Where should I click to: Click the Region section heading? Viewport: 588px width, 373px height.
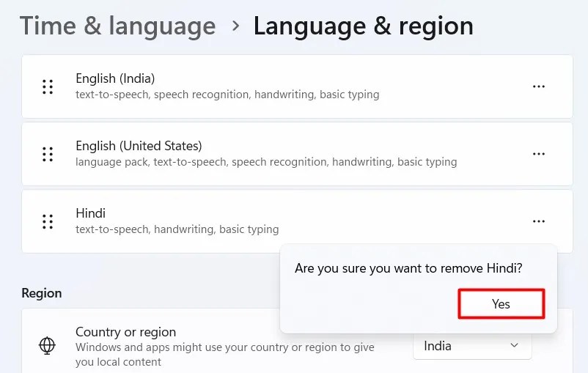(x=42, y=293)
